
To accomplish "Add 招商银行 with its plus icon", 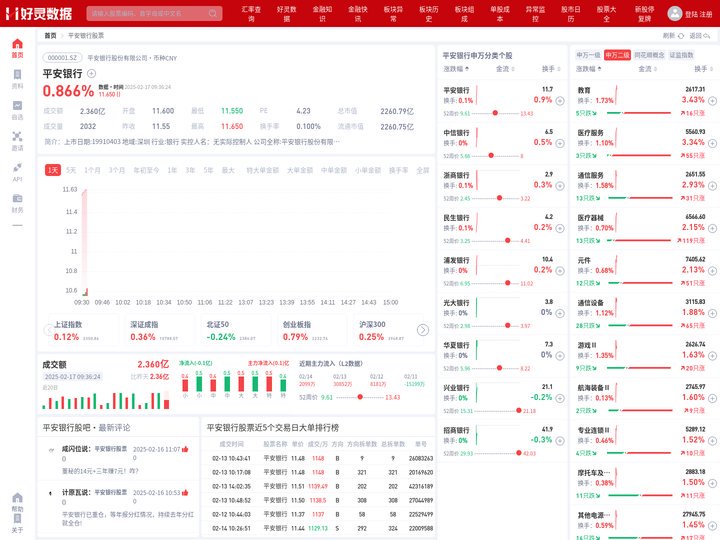I will coord(560,441).
